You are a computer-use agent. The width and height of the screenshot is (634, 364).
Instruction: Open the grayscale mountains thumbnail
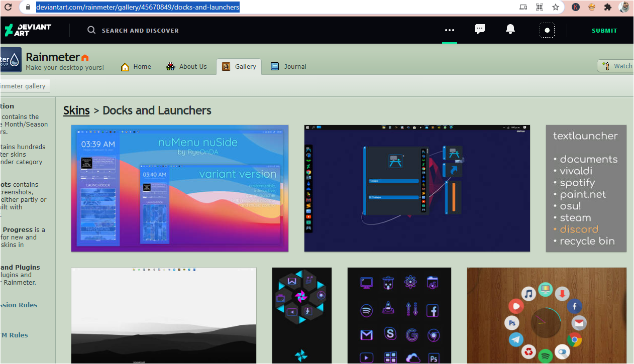pos(164,315)
